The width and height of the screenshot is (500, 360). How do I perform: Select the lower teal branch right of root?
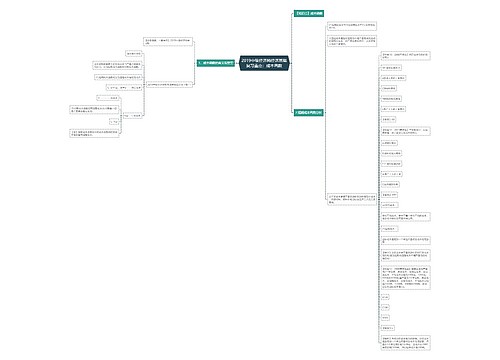[309, 112]
